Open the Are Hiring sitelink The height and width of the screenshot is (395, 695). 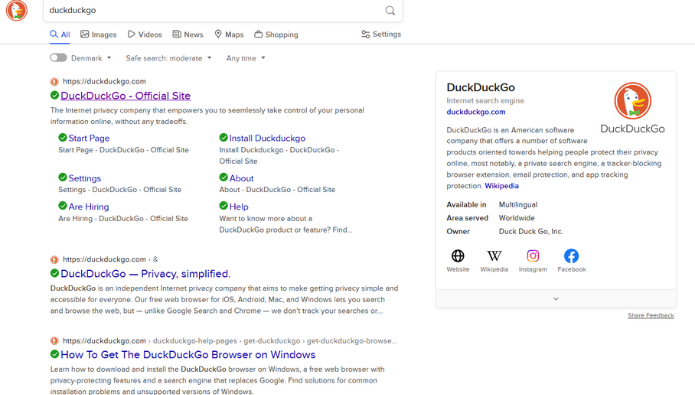89,207
